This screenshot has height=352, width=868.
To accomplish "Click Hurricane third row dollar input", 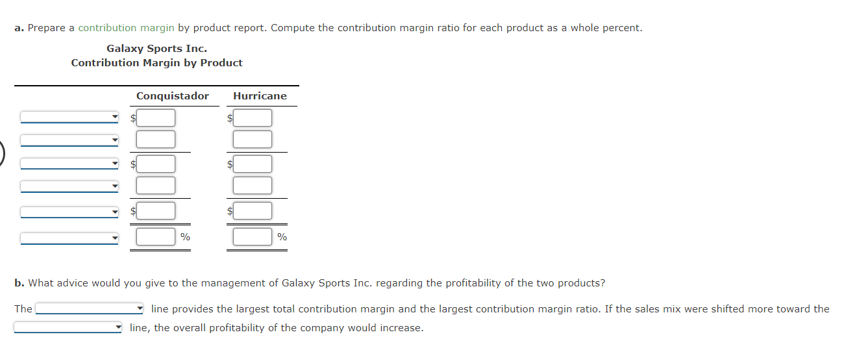I will point(253,164).
